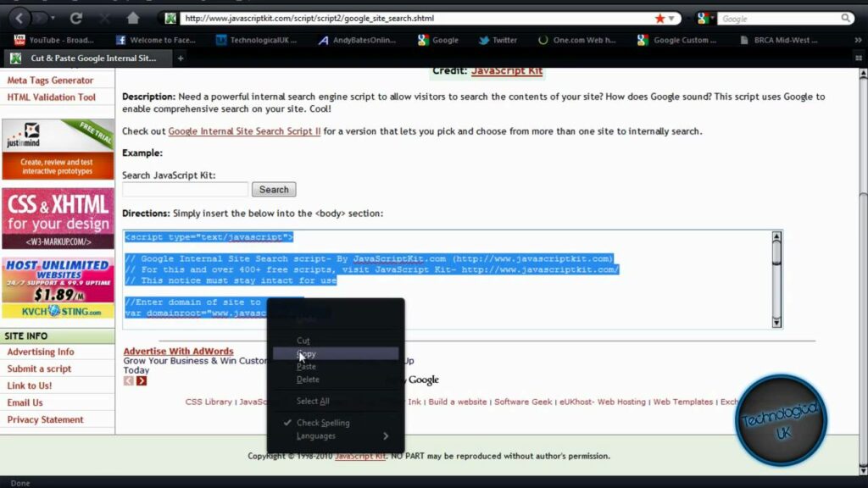Open the Facebook bookmark
The width and height of the screenshot is (868, 488).
(156, 40)
